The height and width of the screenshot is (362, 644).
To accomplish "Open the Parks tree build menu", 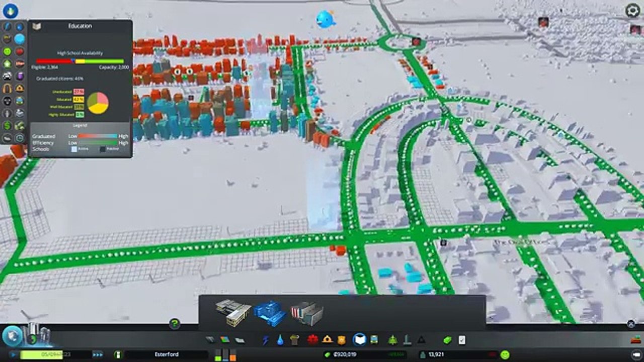I will pos(392,340).
